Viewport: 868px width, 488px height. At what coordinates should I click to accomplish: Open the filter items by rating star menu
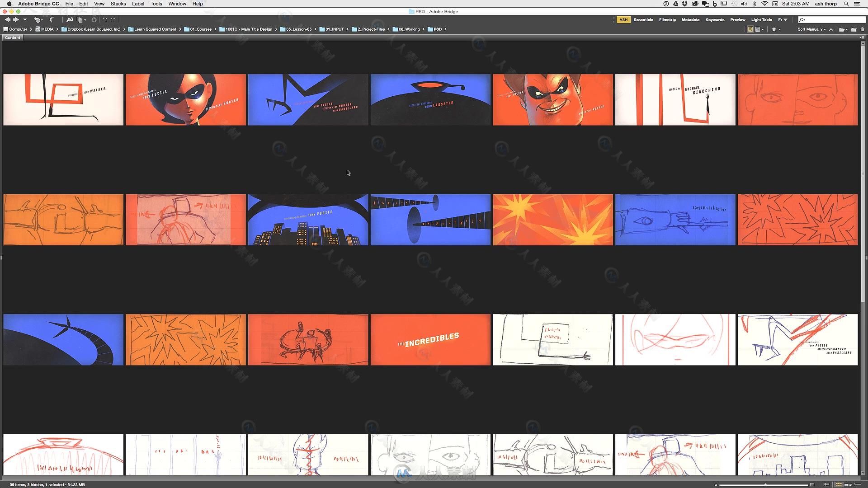click(x=776, y=29)
